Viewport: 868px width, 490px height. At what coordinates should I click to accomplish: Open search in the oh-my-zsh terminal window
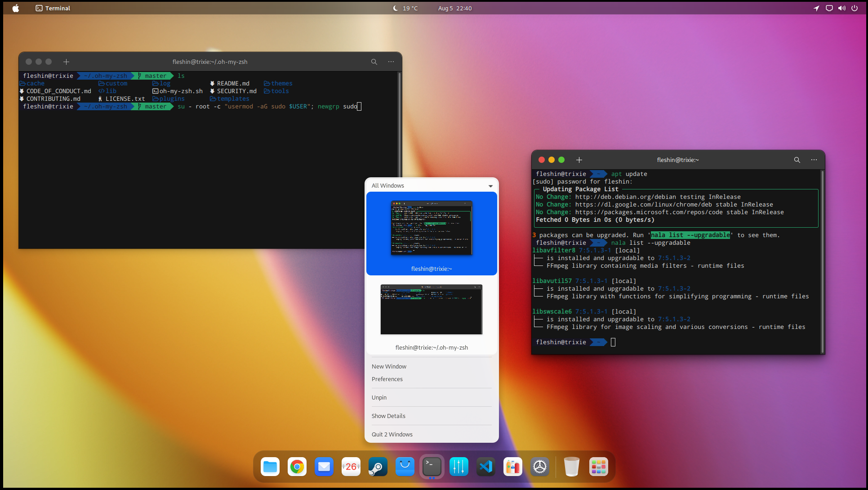point(374,62)
